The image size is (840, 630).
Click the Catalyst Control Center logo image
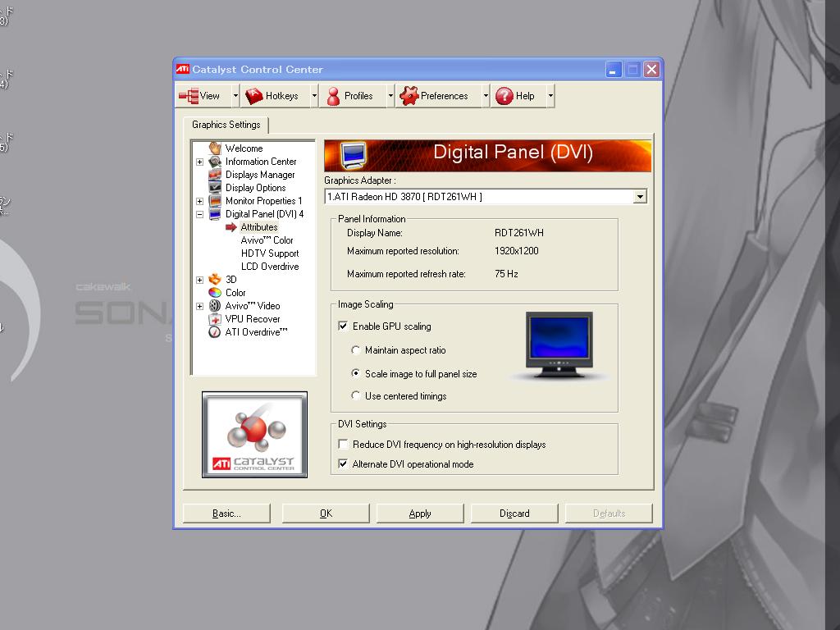point(254,435)
